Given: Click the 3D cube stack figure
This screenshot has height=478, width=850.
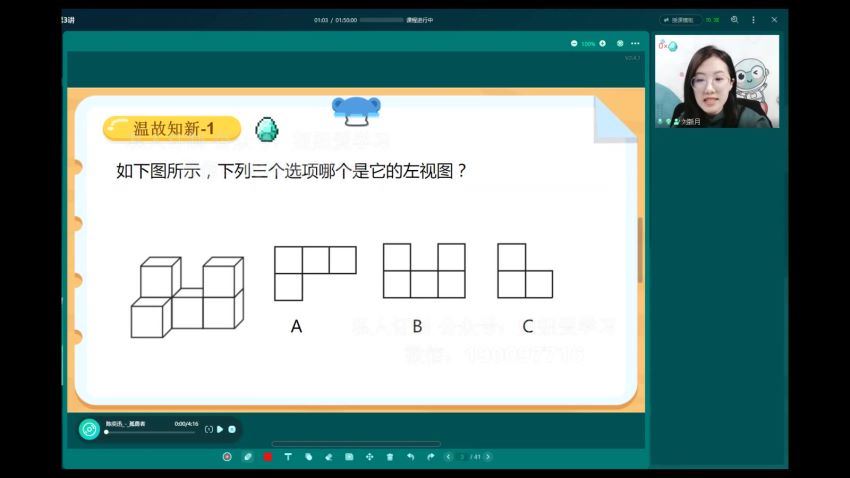Looking at the screenshot, I should (188, 297).
